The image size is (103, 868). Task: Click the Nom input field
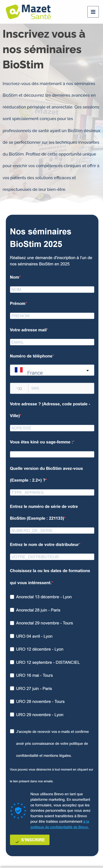point(52,289)
